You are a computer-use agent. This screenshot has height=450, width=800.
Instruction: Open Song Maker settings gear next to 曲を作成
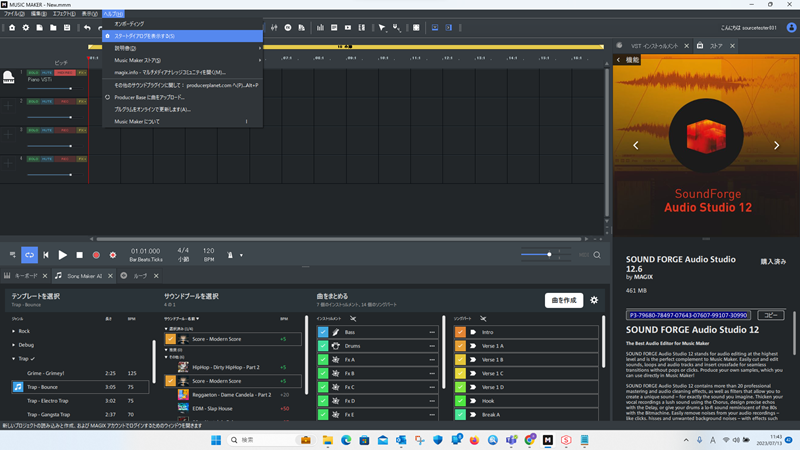click(594, 300)
